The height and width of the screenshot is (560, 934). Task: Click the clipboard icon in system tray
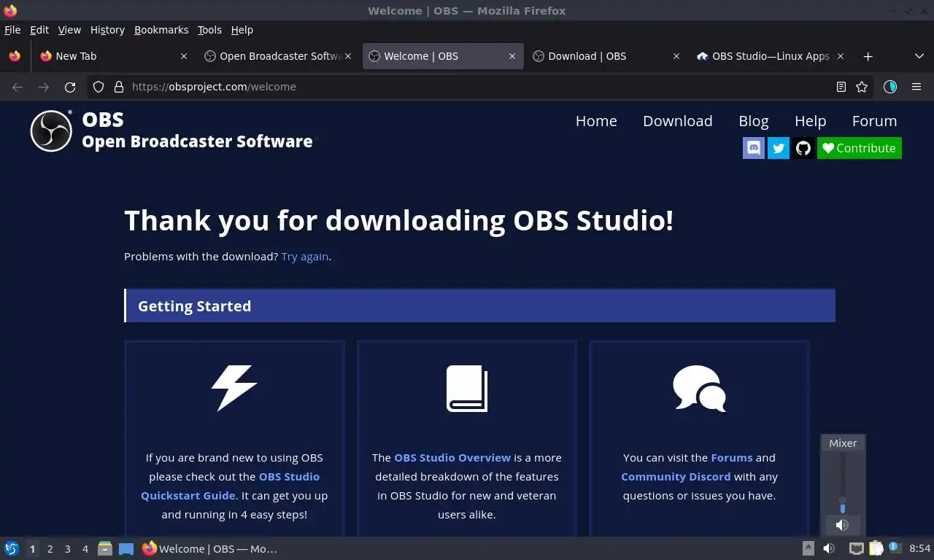coord(876,548)
